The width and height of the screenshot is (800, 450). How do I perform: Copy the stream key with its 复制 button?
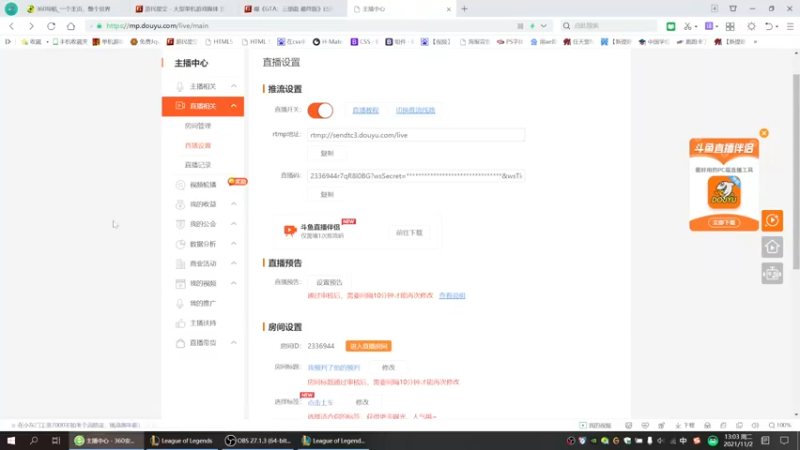point(327,194)
